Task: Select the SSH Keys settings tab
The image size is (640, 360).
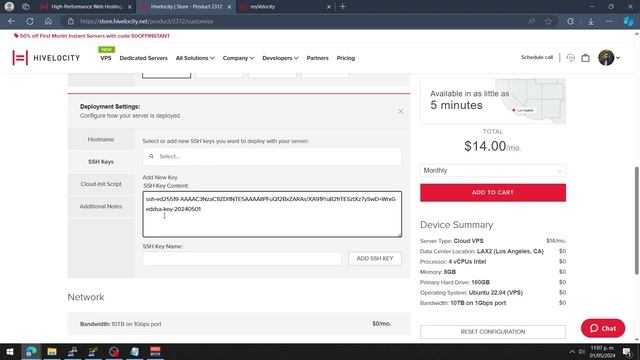Action: (101, 162)
